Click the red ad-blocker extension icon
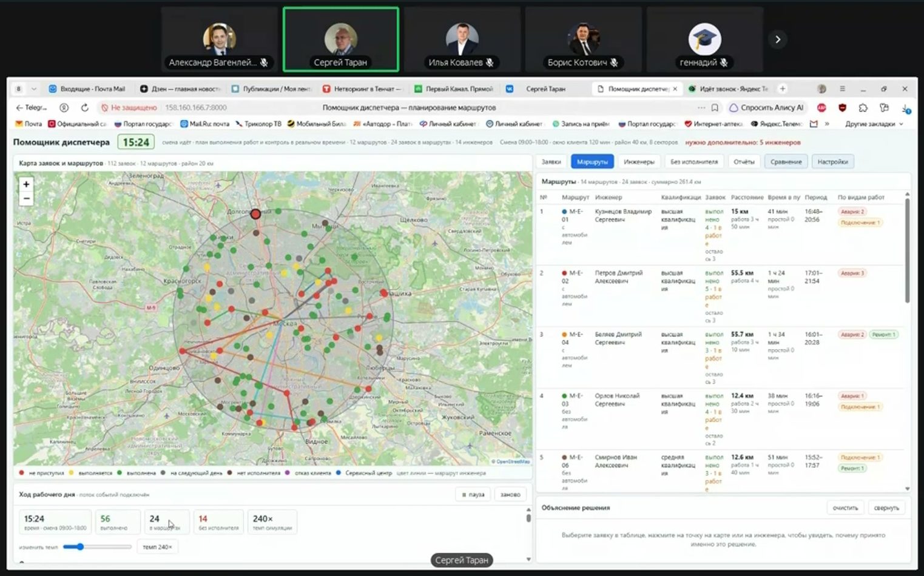 (821, 108)
